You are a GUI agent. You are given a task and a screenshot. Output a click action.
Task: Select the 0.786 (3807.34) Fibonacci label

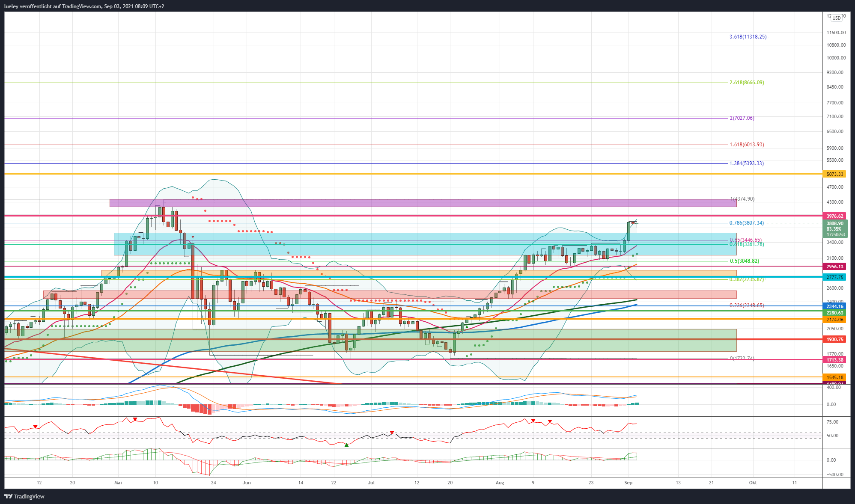pyautogui.click(x=746, y=223)
